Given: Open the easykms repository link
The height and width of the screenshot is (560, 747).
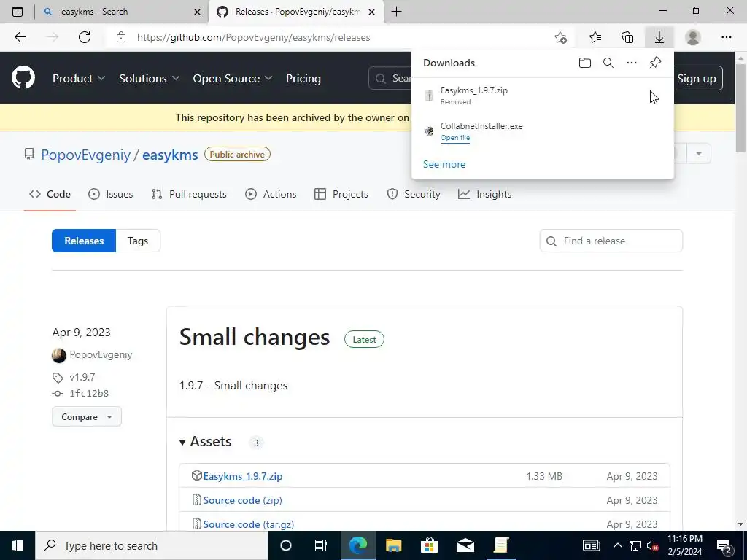Looking at the screenshot, I should (170, 155).
